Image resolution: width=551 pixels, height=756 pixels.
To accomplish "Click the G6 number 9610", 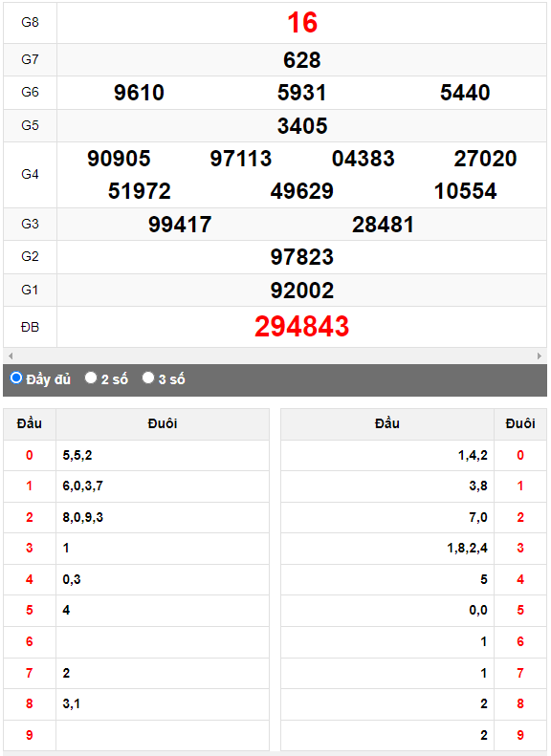I will click(139, 93).
